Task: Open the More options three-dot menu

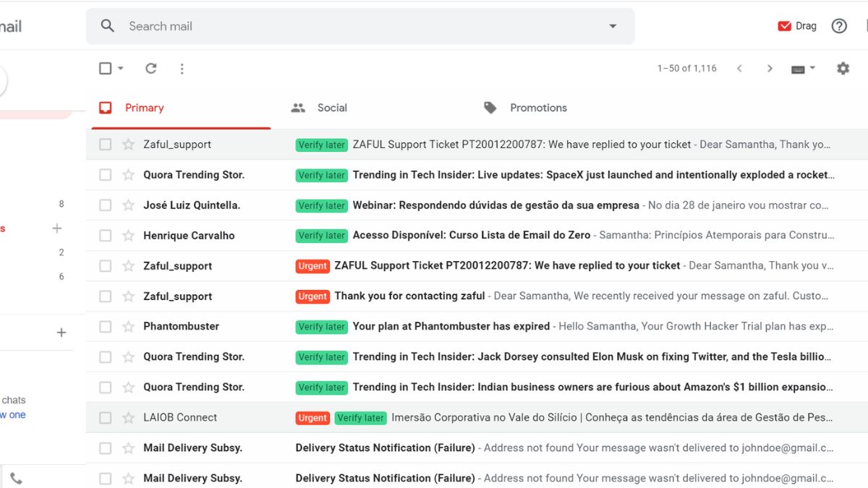Action: [182, 68]
